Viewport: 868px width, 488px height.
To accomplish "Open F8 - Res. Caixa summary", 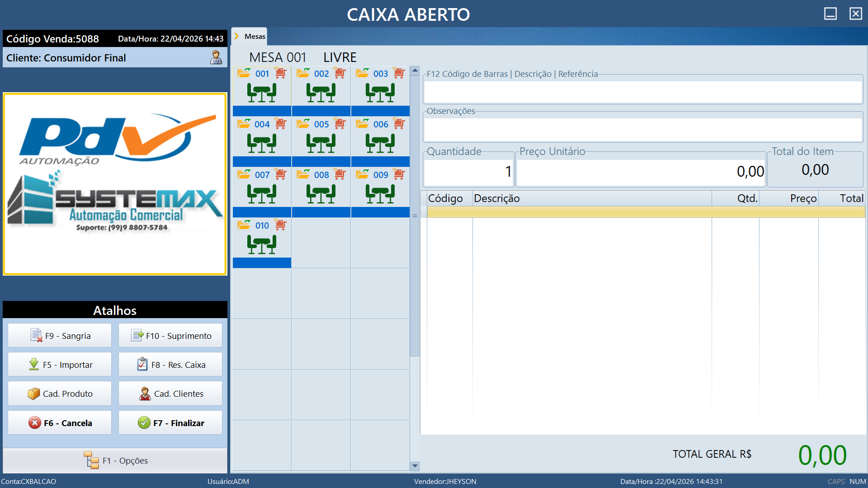I will 170,365.
